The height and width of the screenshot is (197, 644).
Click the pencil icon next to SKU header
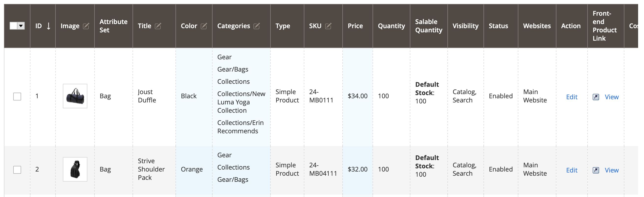tap(328, 26)
